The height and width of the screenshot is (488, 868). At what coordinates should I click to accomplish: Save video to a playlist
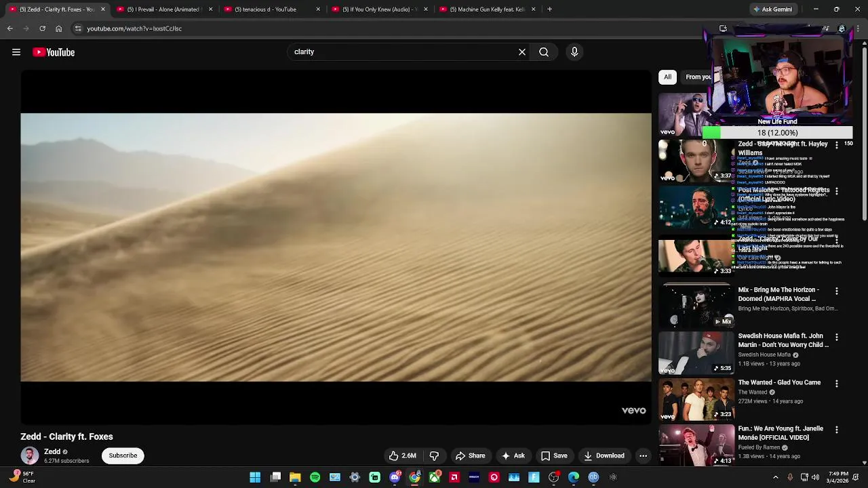click(x=553, y=455)
